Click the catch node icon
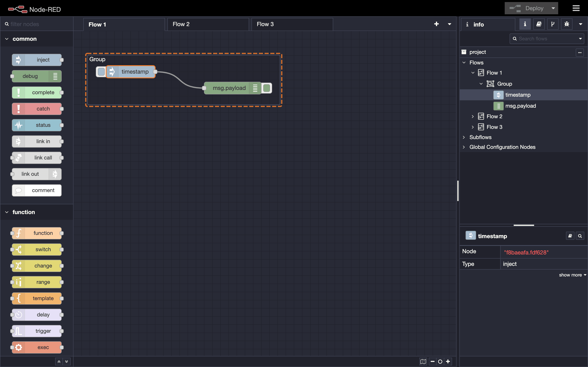The width and height of the screenshot is (588, 367). coord(19,109)
